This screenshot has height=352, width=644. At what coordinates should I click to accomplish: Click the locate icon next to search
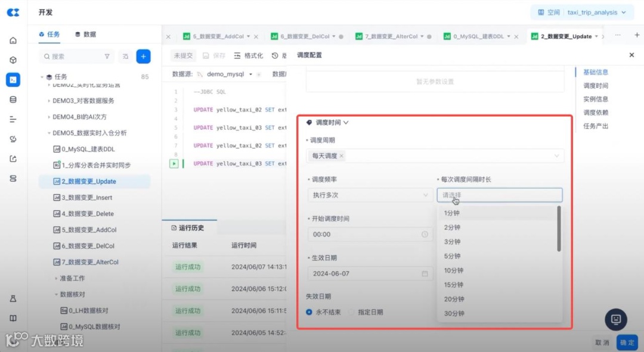[x=125, y=56]
